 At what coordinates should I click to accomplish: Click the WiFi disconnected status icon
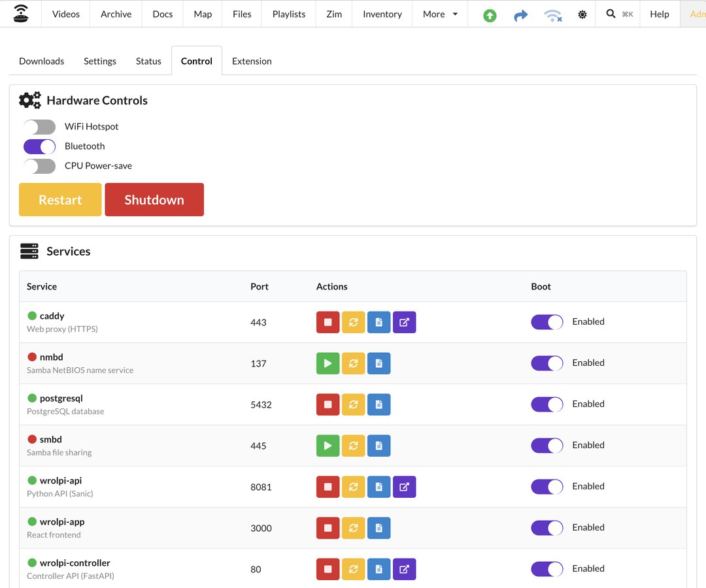coord(552,16)
